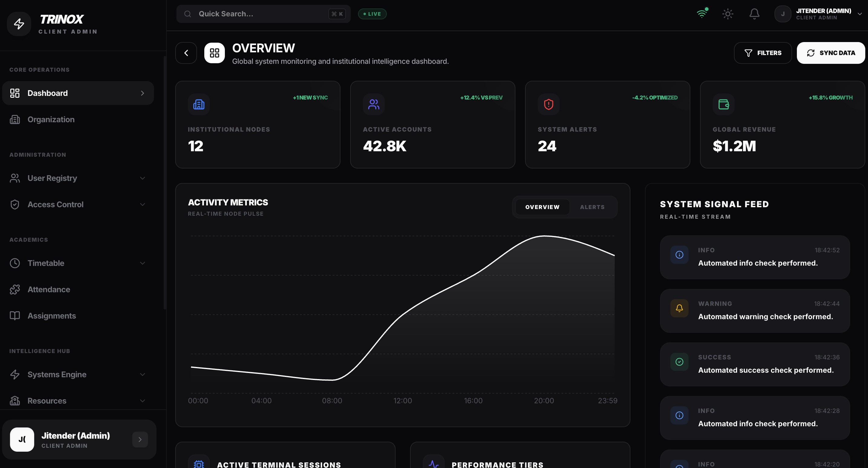Click the Organization building icon in sidebar
Screen dimensions: 868x468
[15, 119]
